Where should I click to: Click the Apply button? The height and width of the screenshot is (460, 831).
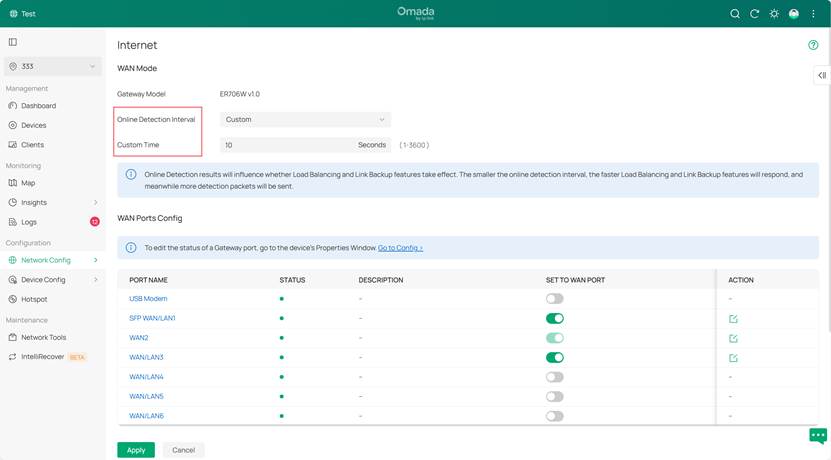(136, 450)
